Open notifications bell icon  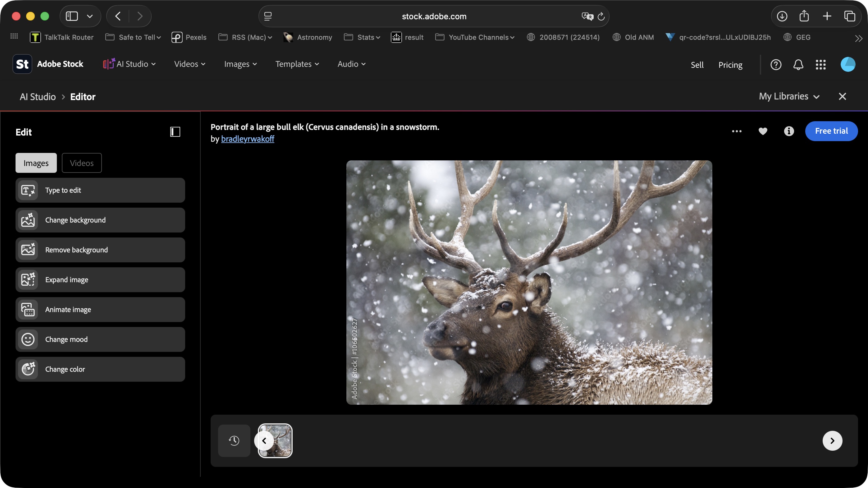click(798, 64)
